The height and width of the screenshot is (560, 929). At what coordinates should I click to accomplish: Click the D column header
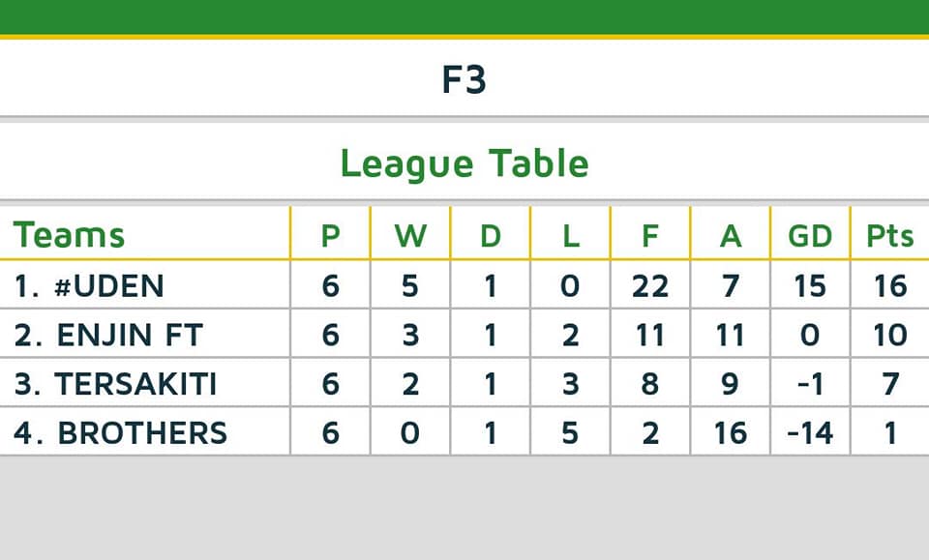(x=491, y=236)
